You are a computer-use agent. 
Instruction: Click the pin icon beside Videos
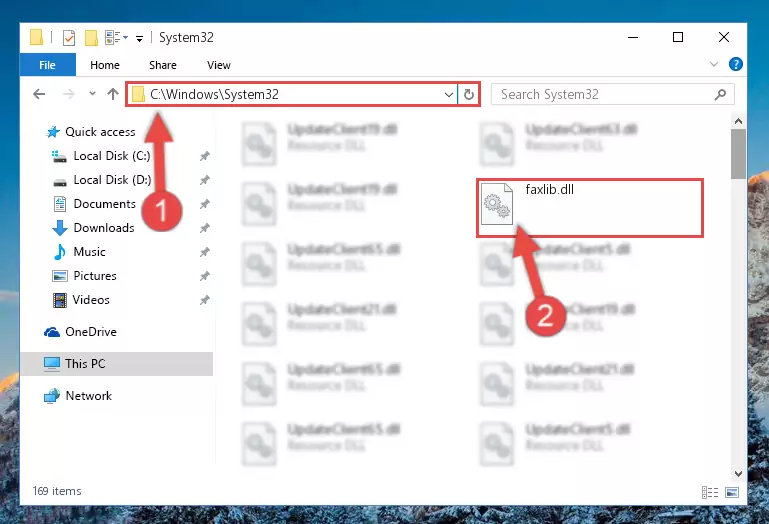point(205,300)
